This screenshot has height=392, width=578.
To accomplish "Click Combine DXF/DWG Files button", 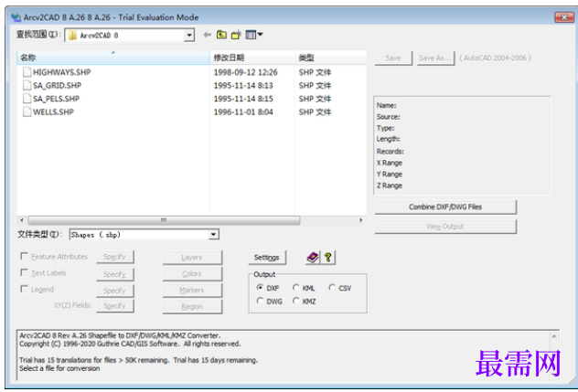I will tap(445, 207).
